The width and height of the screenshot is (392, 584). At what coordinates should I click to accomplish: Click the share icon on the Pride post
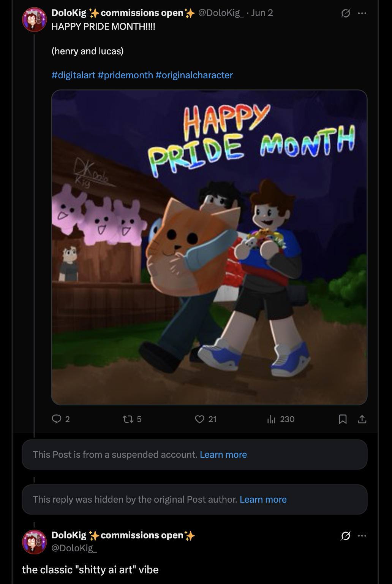tap(362, 419)
